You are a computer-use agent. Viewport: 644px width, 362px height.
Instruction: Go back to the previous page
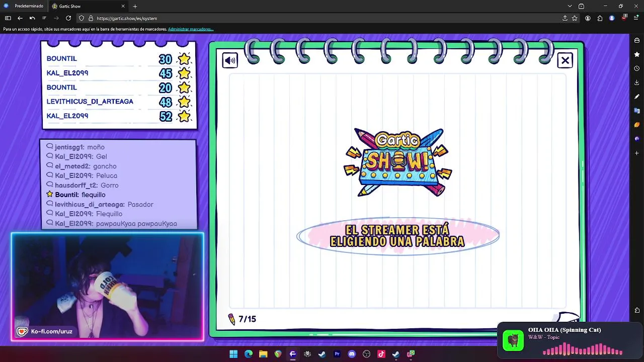[x=20, y=18]
